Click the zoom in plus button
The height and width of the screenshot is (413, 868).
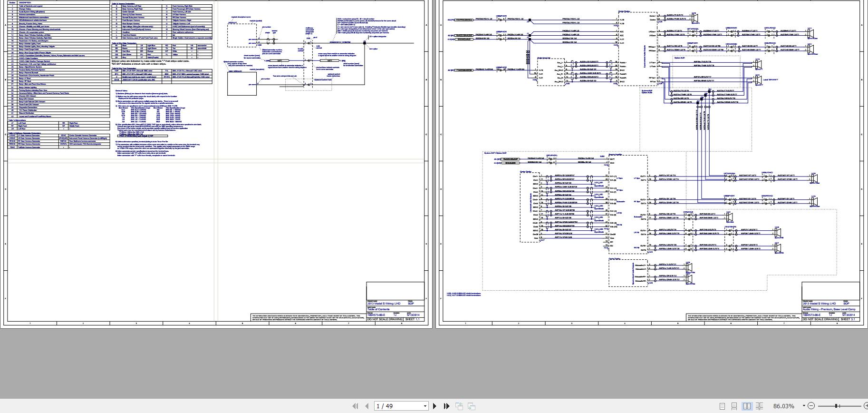[865, 406]
